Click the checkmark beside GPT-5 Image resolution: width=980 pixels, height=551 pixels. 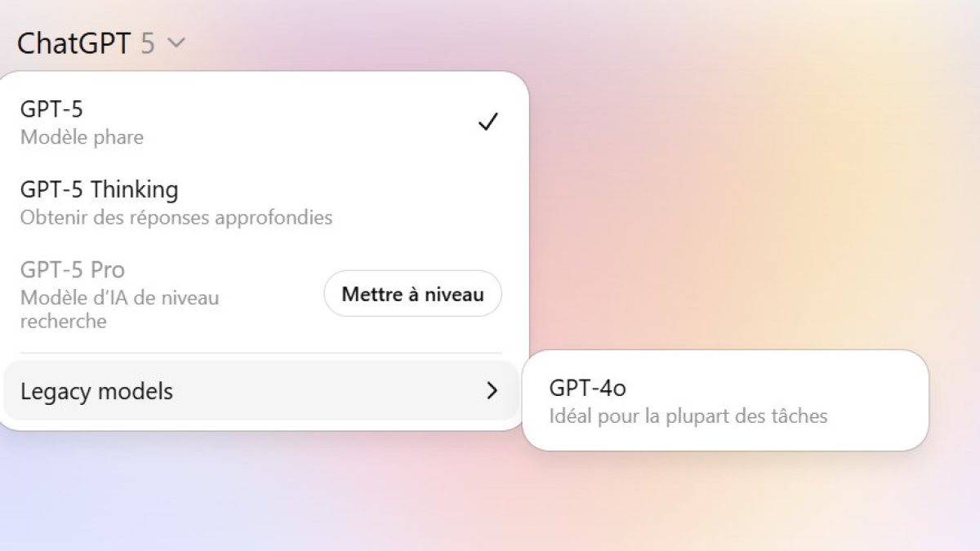(x=488, y=122)
